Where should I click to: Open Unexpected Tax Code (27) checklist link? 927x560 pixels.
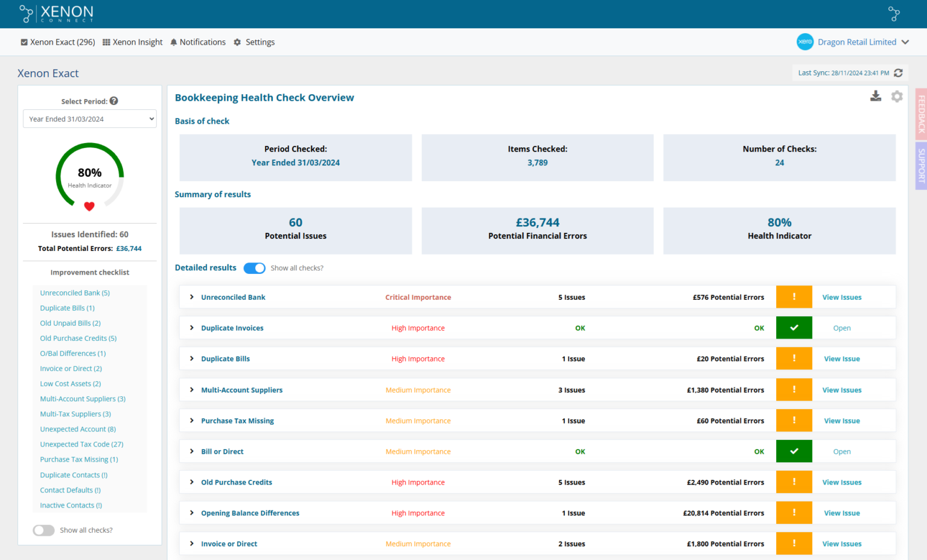coord(81,444)
